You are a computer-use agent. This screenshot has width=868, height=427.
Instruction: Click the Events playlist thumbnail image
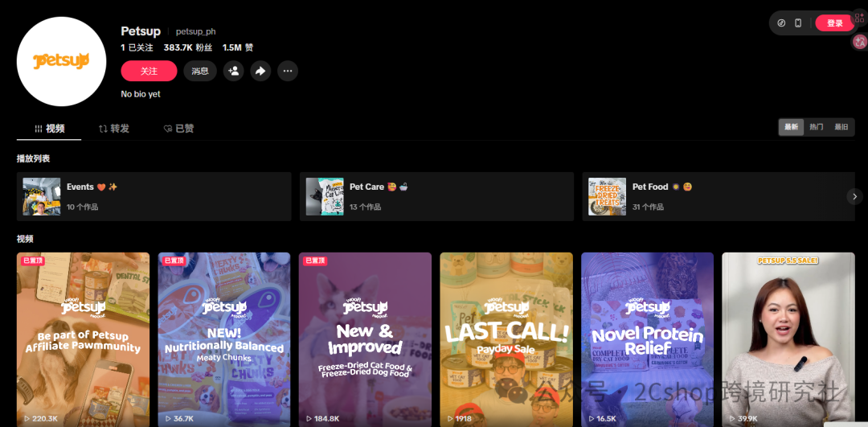pos(42,196)
